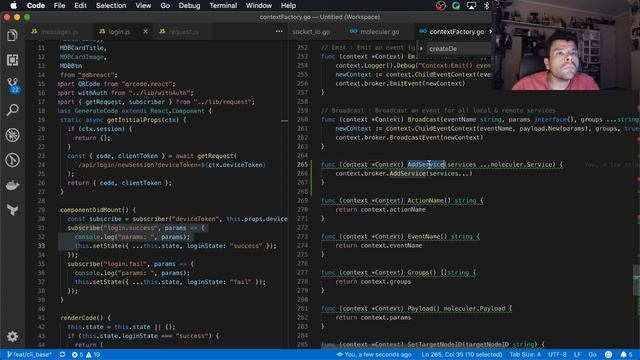The image size is (640, 360).
Task: Open the View menu
Action: (x=143, y=6)
